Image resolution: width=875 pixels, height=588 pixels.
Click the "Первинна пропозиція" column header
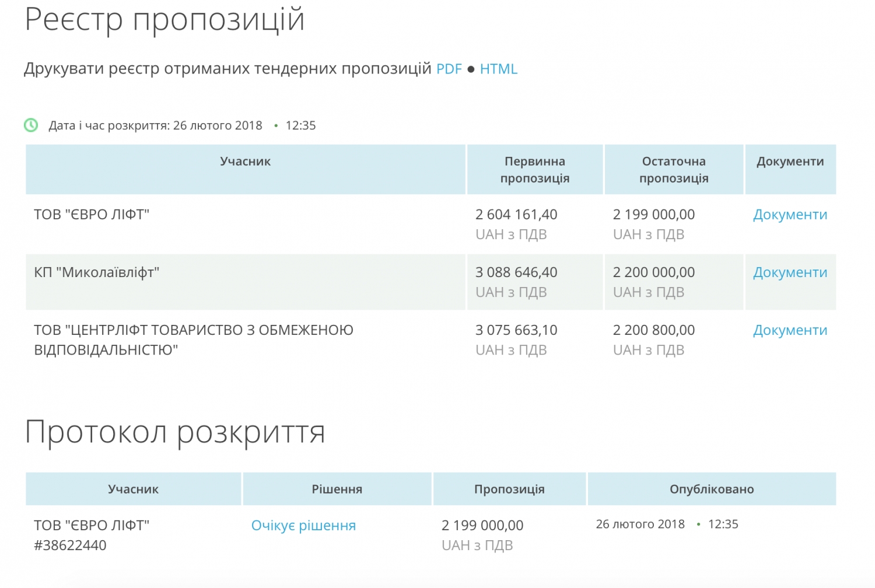click(534, 170)
